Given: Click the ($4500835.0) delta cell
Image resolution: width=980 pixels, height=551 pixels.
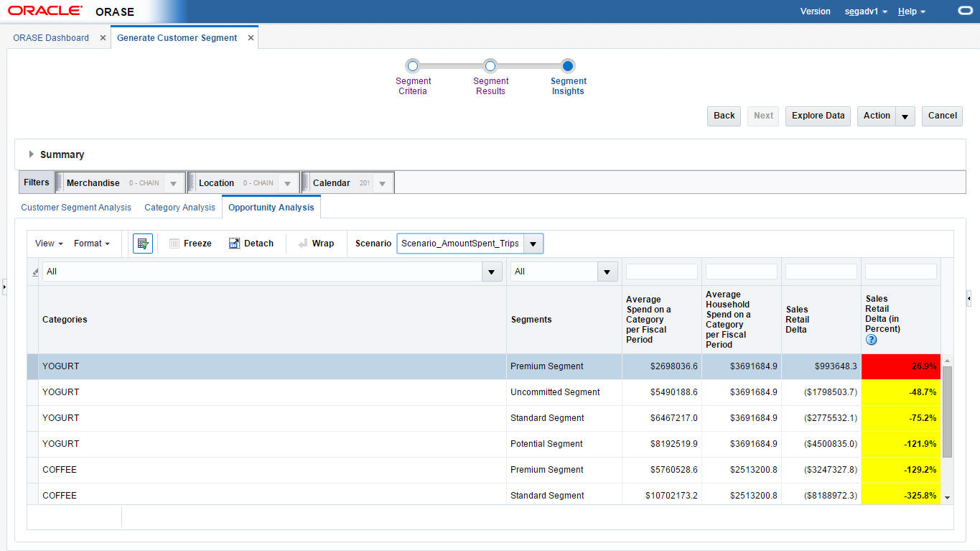Looking at the screenshot, I should [x=821, y=444].
